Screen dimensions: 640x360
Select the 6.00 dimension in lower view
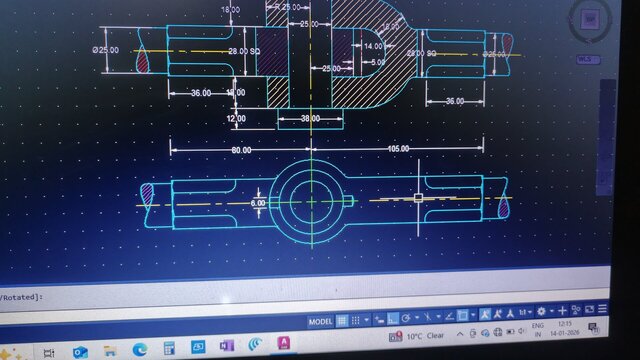tap(258, 203)
